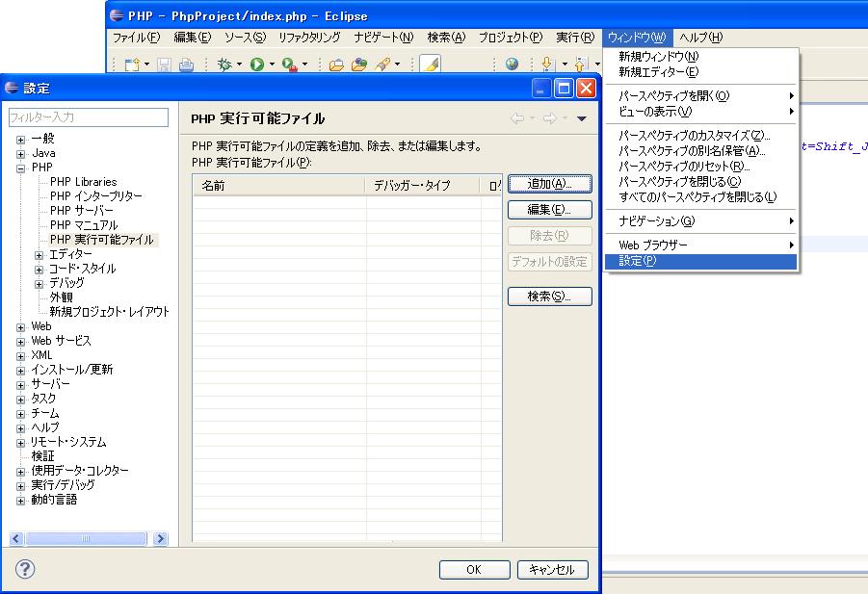This screenshot has width=868, height=594.
Task: Open dropdown arrow beside Debug bug icon
Action: (x=239, y=65)
